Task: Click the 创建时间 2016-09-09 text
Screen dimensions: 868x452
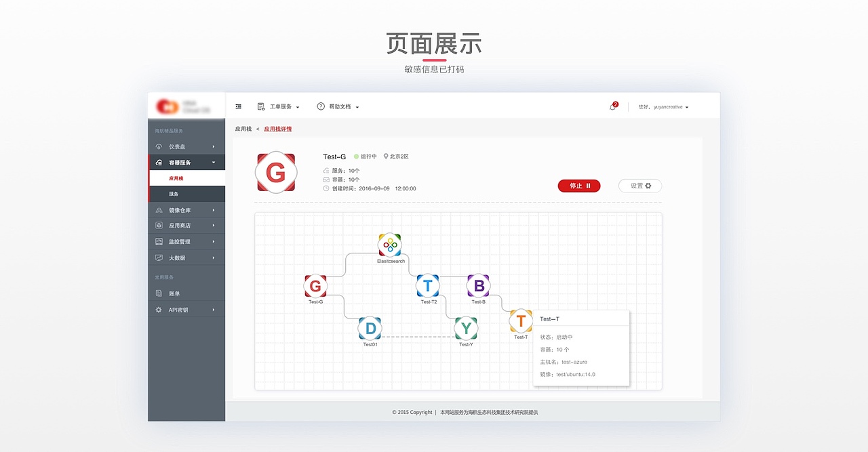Action: [374, 188]
